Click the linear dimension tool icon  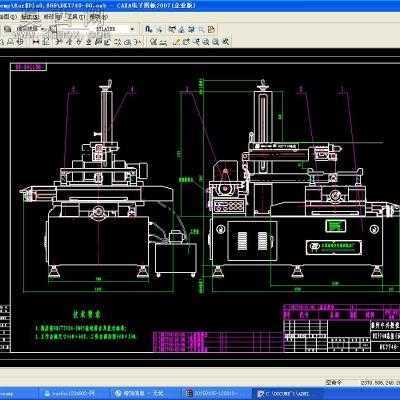pyautogui.click(x=36, y=42)
